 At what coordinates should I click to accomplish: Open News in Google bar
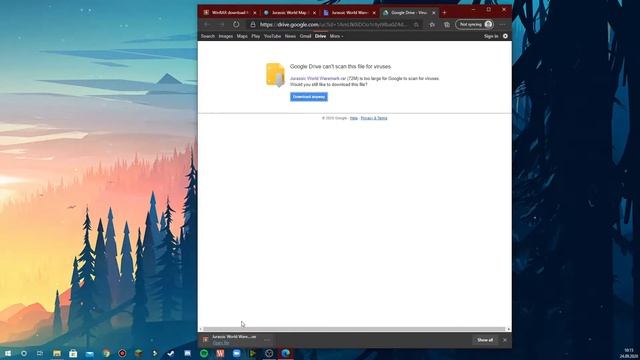(x=290, y=36)
